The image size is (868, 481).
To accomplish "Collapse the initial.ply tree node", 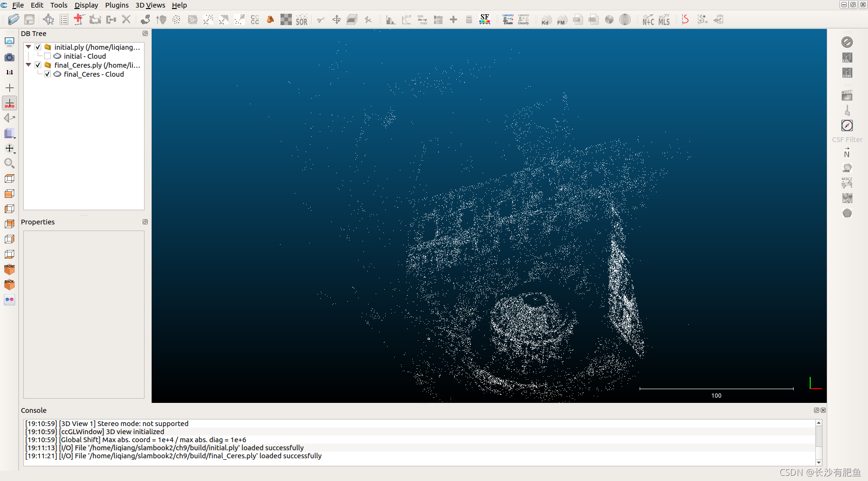I will (28, 47).
